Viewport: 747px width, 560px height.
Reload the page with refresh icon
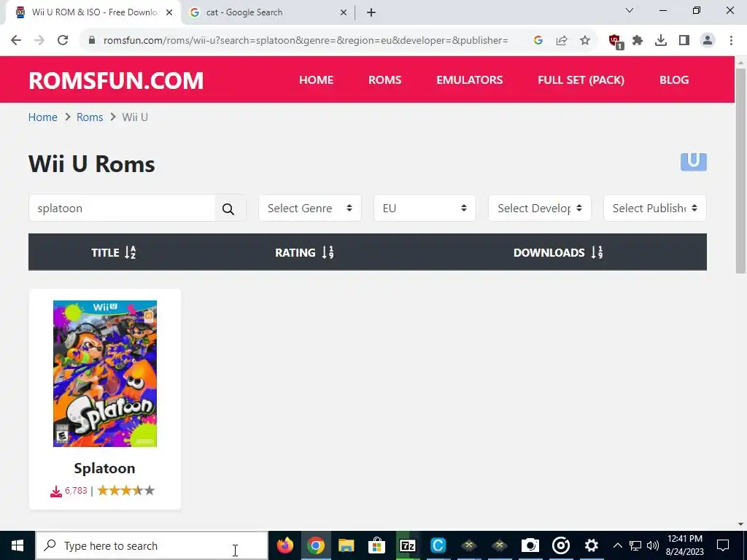(x=63, y=41)
